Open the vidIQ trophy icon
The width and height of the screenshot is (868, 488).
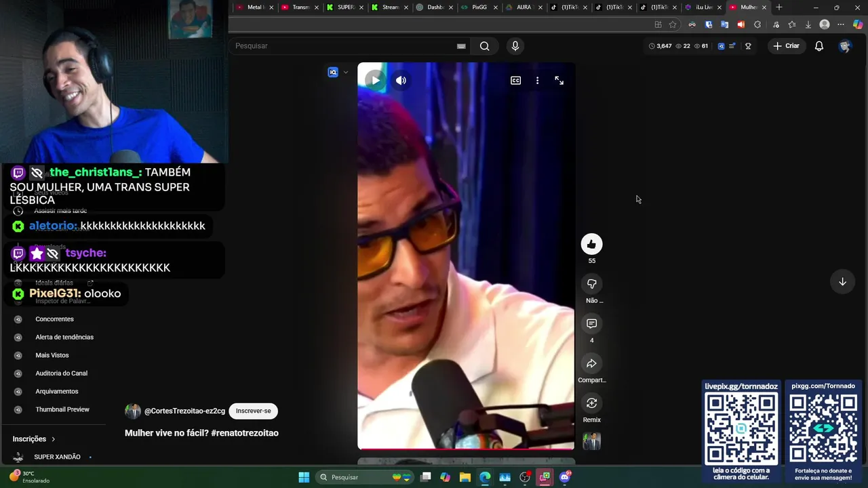748,46
